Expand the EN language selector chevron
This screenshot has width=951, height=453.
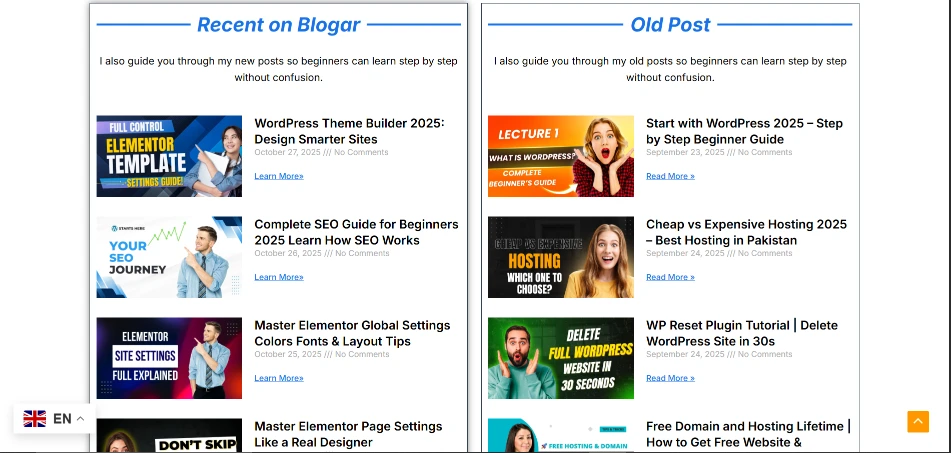point(80,418)
